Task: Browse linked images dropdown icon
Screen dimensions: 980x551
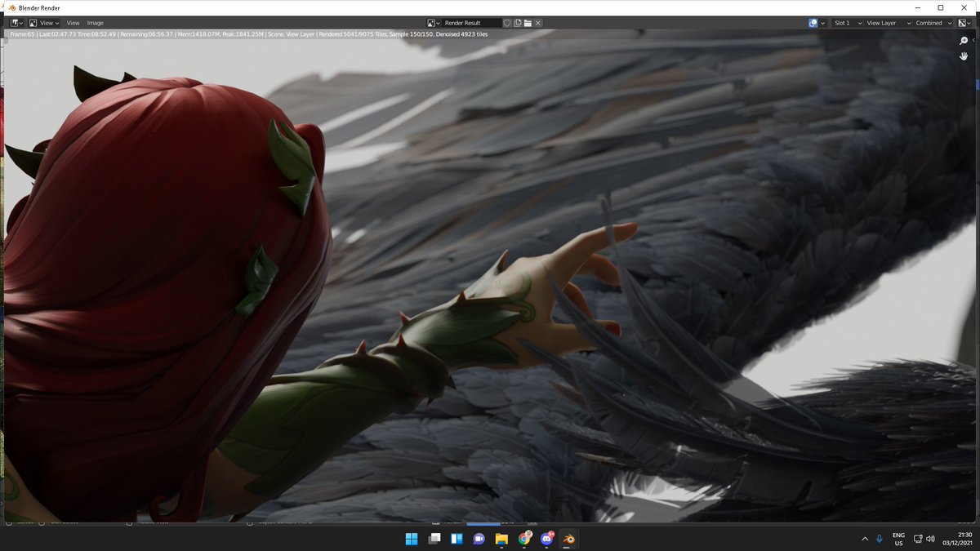Action: coord(434,23)
